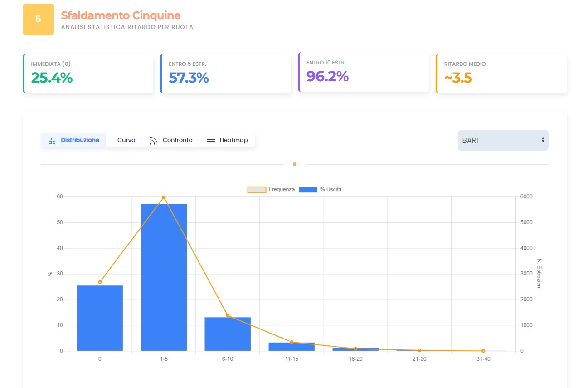Screen dimensions: 588x388
Task: Switch to the Curva tab
Action: (126, 140)
